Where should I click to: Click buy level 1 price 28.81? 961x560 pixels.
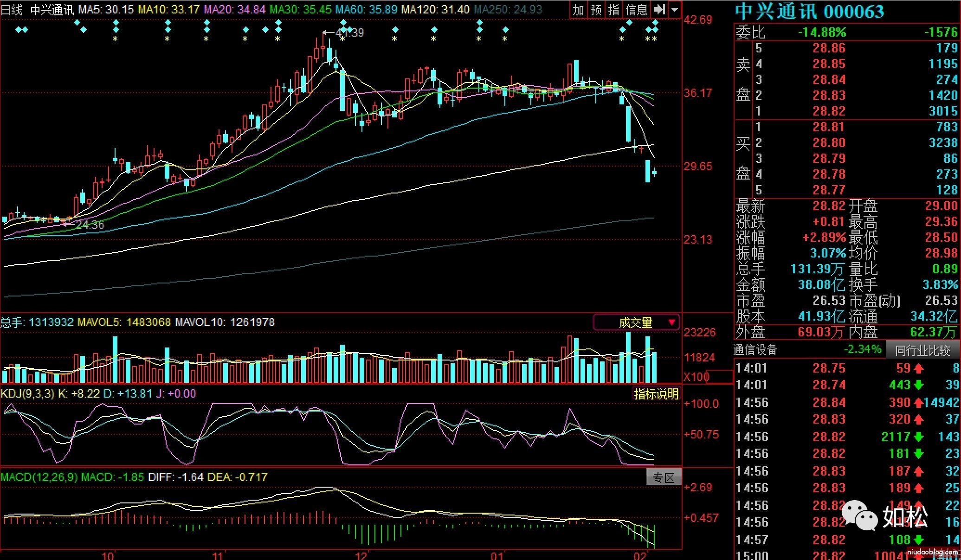pos(829,127)
